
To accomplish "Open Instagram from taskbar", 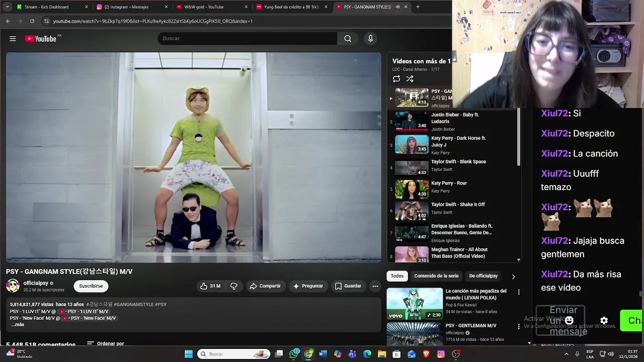I will tap(441, 354).
